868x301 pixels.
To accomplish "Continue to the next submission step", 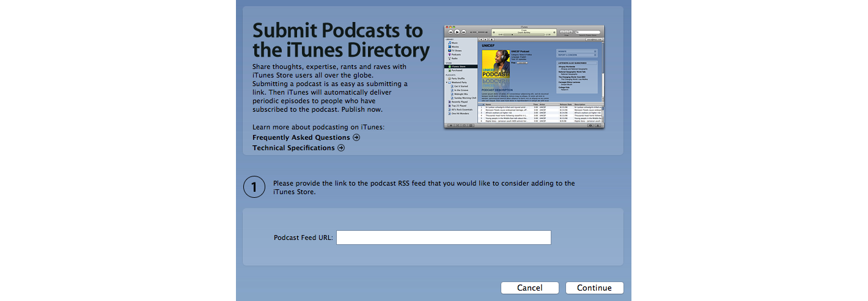I will click(594, 288).
